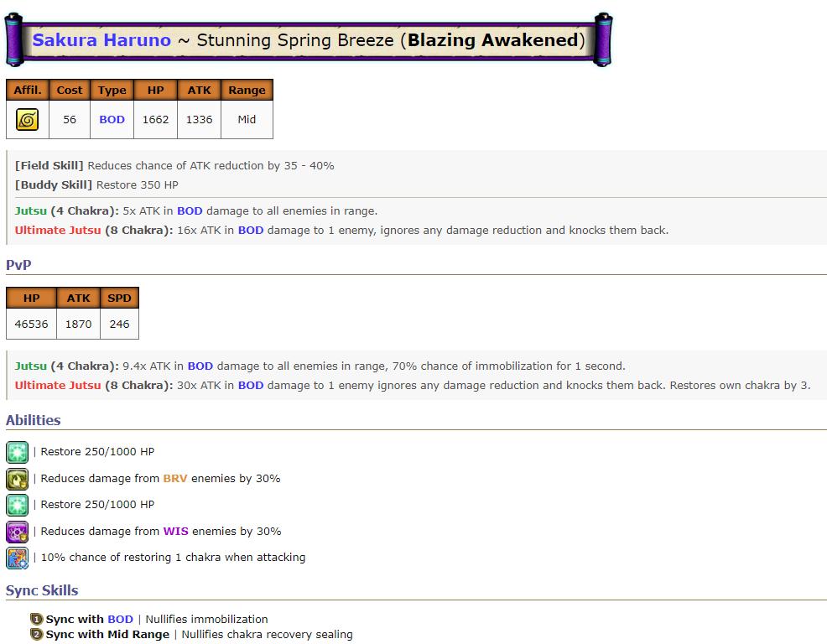Image resolution: width=827 pixels, height=644 pixels.
Task: Click the PvP section heading
Action: point(18,265)
